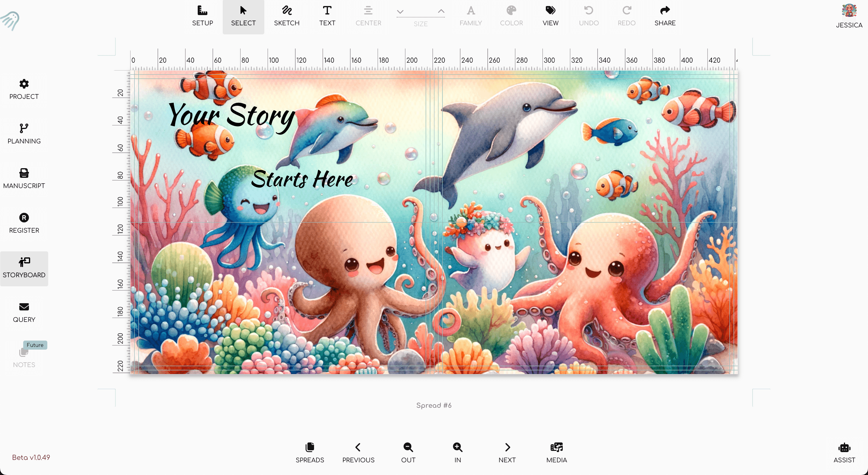Open the Register section

click(x=24, y=223)
